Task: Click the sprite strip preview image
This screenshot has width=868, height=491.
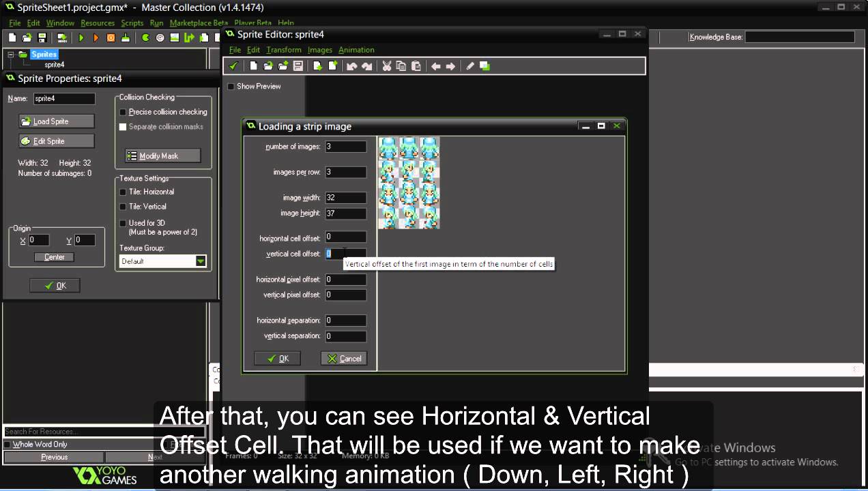Action: pos(409,183)
